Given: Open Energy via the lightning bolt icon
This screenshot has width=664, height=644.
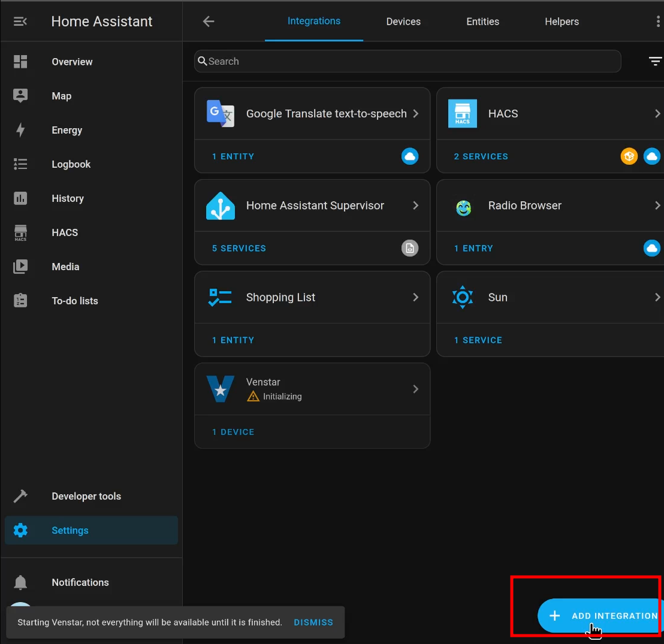Looking at the screenshot, I should click(x=20, y=130).
